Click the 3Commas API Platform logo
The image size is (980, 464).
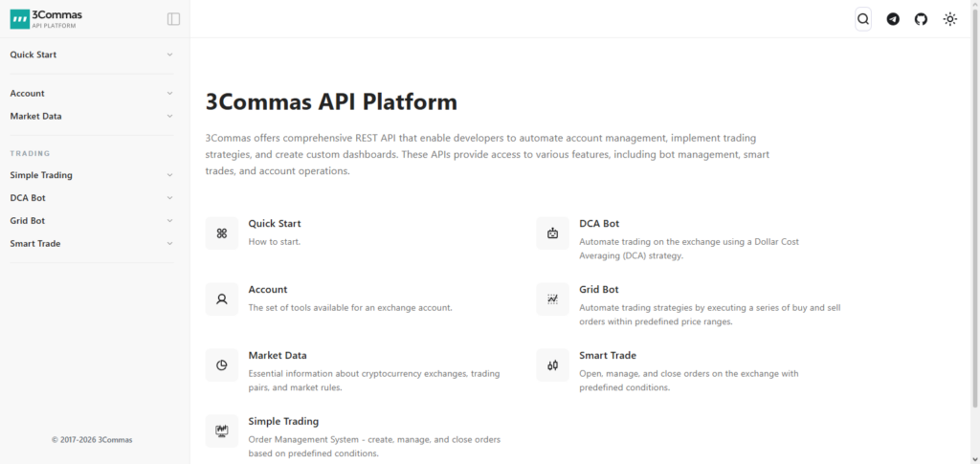coord(46,19)
